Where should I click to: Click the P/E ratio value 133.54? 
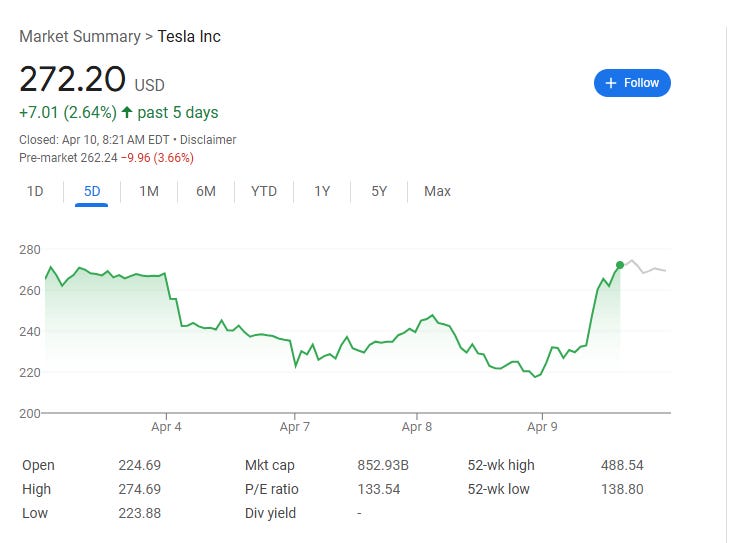379,489
